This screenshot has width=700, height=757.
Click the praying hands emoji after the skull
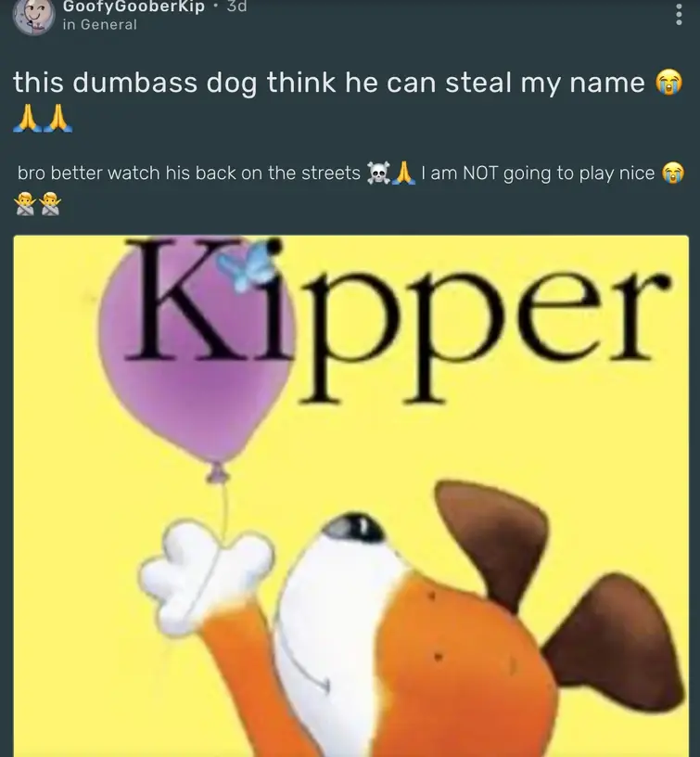click(x=404, y=173)
